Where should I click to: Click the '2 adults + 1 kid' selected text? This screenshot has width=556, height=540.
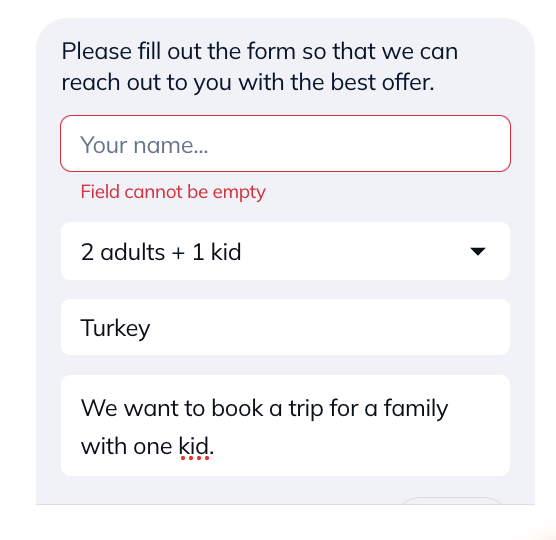(161, 252)
